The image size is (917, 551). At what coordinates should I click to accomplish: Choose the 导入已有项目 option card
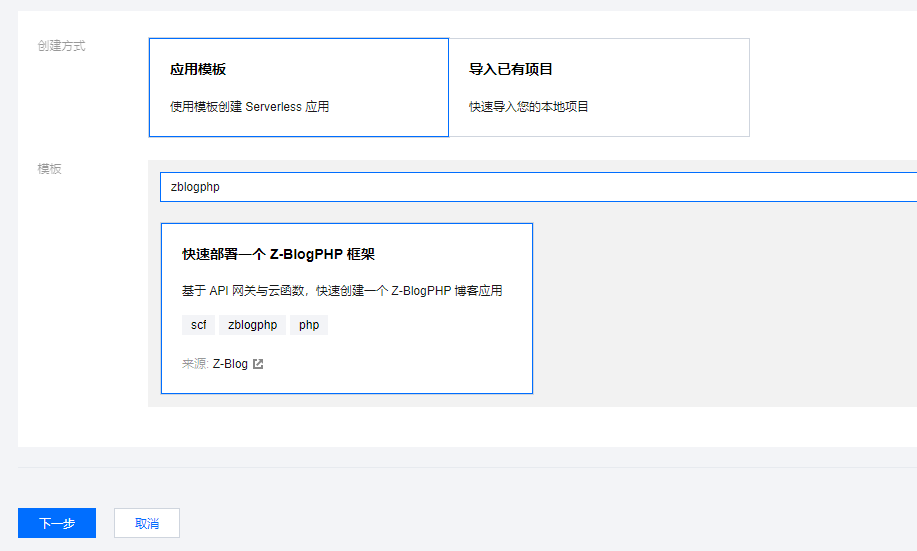tap(599, 88)
